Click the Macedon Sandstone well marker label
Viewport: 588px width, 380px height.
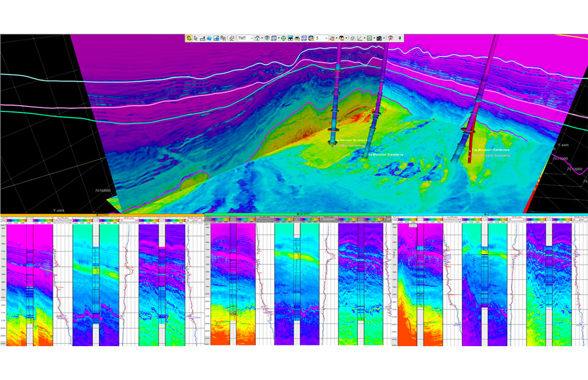[x=384, y=155]
